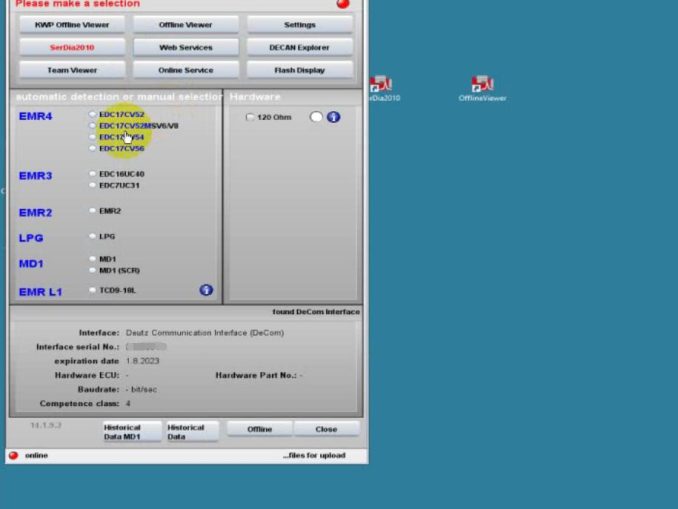The height and width of the screenshot is (509, 678).
Task: Select the MD1 (SCR) radio option
Action: (x=92, y=270)
